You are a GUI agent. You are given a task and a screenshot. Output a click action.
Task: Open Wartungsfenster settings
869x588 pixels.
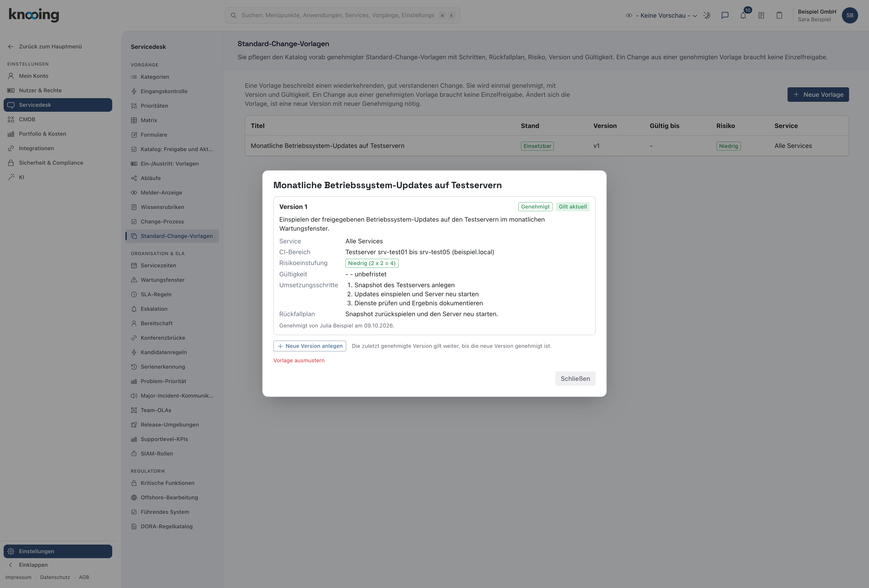[x=172, y=280]
